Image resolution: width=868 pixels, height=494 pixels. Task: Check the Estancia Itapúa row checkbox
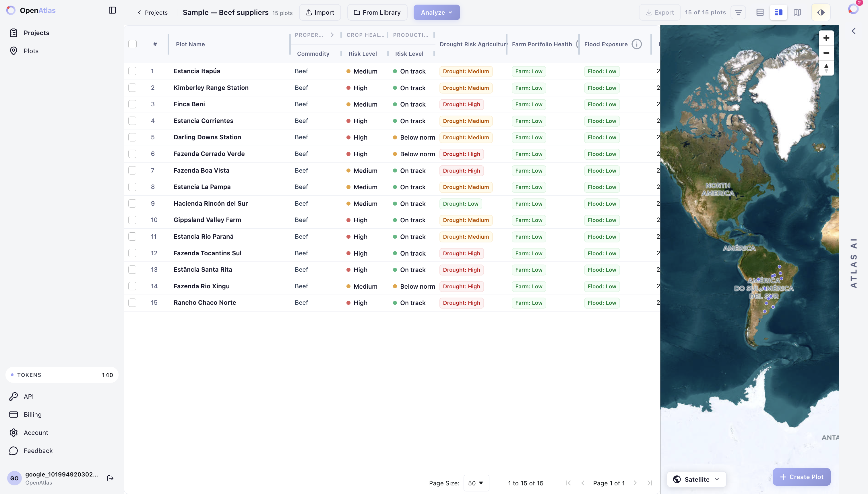(133, 71)
